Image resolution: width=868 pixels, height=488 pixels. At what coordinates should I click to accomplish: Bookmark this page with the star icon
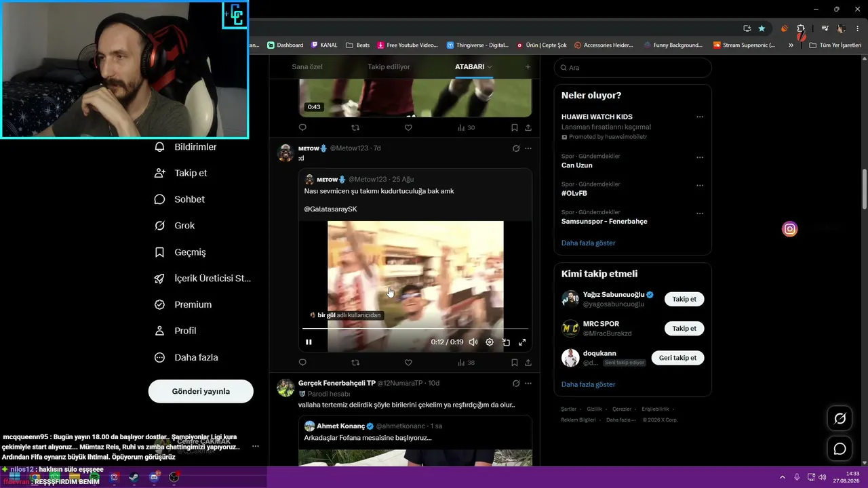(762, 28)
